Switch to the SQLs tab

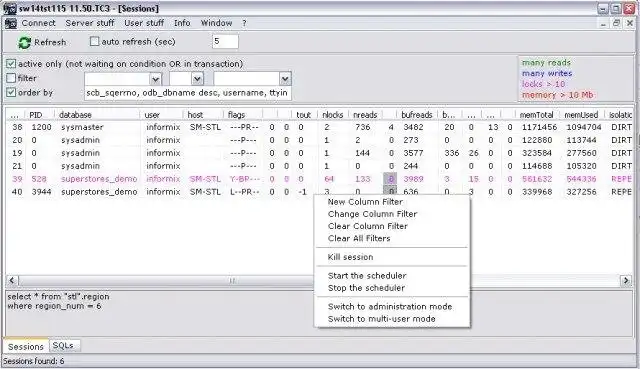64,346
